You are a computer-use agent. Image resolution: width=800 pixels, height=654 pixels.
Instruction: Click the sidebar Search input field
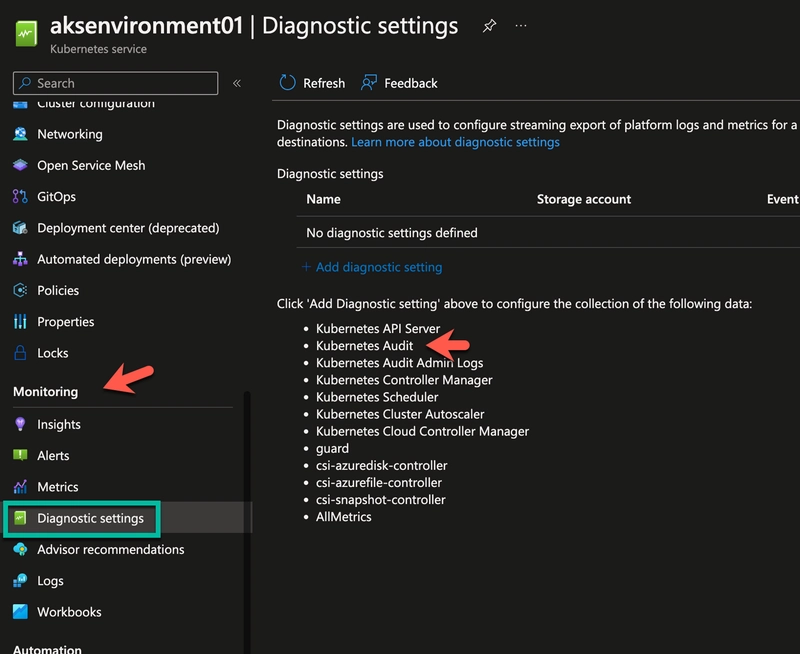[x=115, y=83]
